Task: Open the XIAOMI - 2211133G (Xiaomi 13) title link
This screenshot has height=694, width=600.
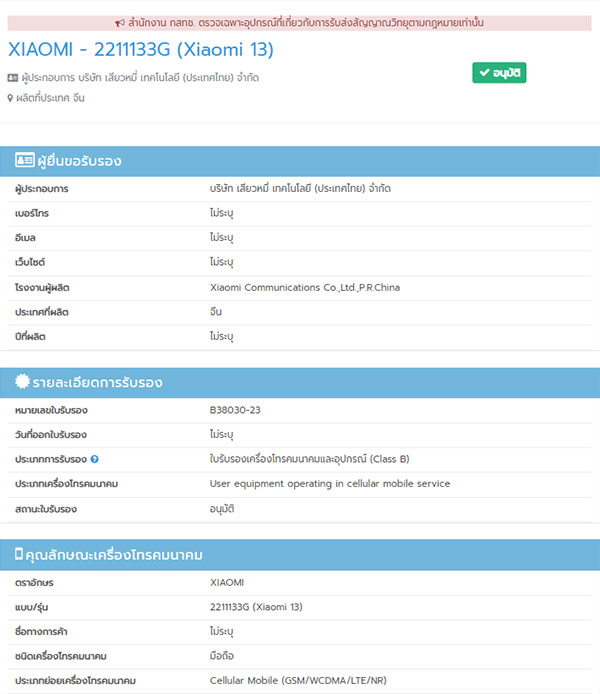Action: click(141, 49)
